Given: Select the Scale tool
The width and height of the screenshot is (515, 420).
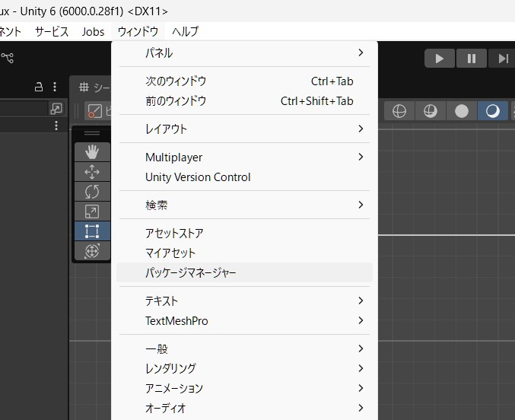Looking at the screenshot, I should (x=92, y=212).
